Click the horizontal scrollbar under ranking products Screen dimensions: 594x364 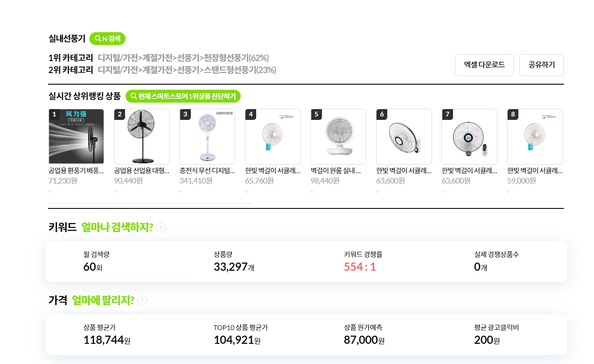(x=150, y=203)
